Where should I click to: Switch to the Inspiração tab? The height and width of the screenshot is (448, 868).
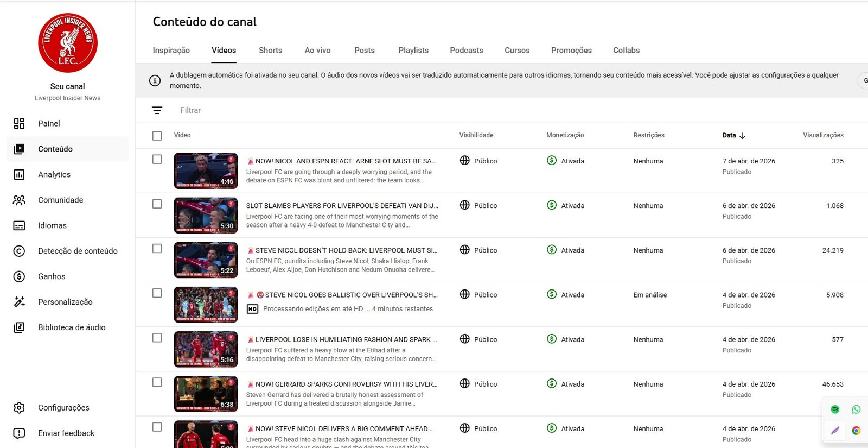pos(171,51)
